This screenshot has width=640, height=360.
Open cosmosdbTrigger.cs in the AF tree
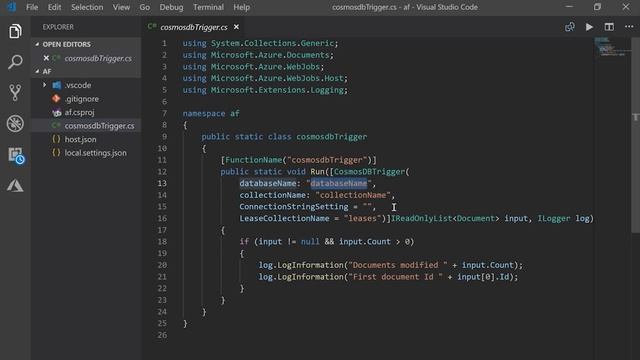pos(99,126)
